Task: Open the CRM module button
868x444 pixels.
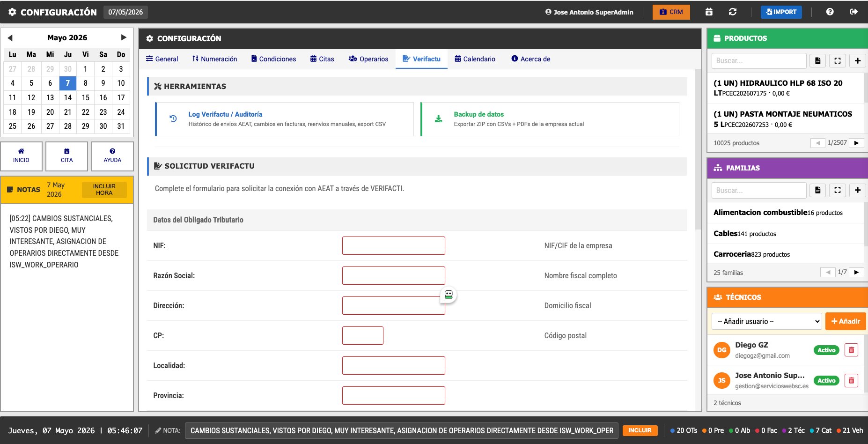Action: point(671,12)
